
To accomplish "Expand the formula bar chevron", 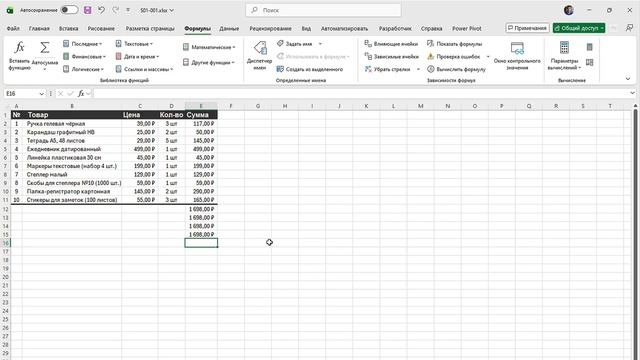I will coord(632,93).
